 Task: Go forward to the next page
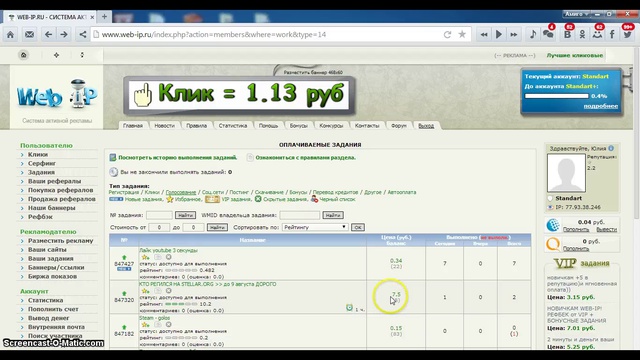[x=64, y=34]
